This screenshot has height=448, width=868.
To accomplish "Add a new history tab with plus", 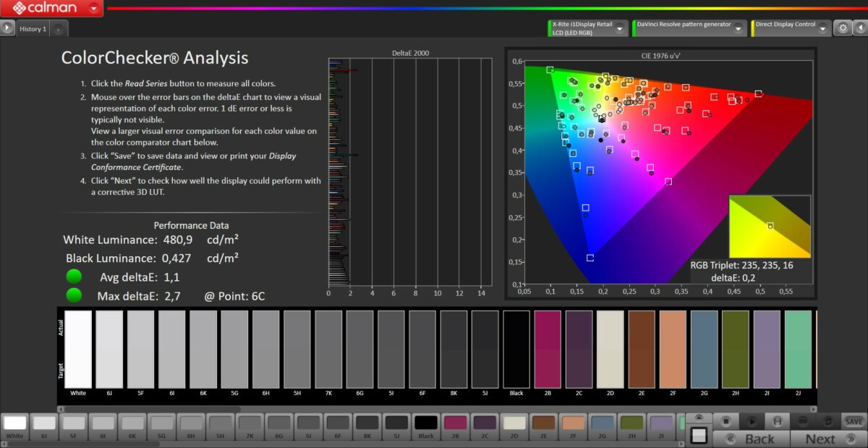I will [x=58, y=29].
